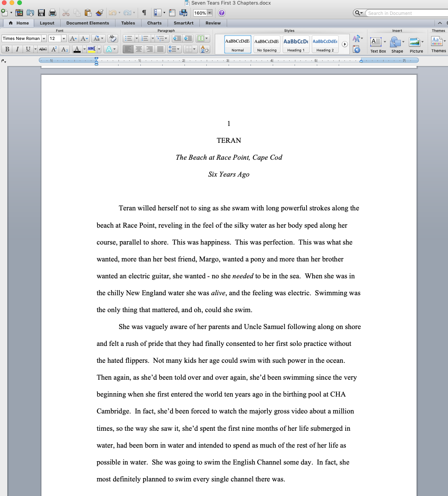Viewport: 448px width, 496px height.
Task: Toggle Italic formatting button
Action: (x=17, y=49)
